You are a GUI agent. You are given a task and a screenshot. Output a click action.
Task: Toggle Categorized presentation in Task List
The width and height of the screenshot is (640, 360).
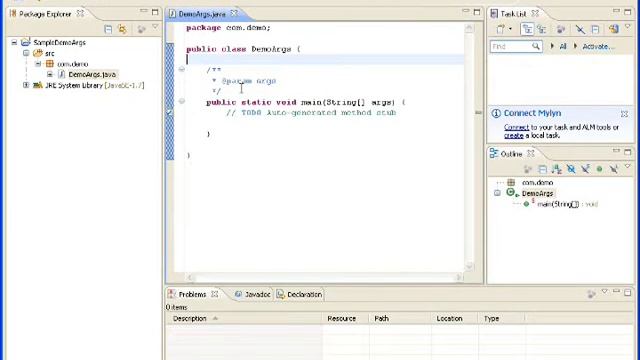527,29
